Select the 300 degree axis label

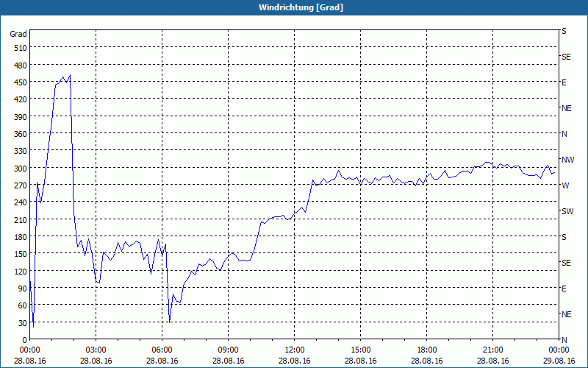21,169
